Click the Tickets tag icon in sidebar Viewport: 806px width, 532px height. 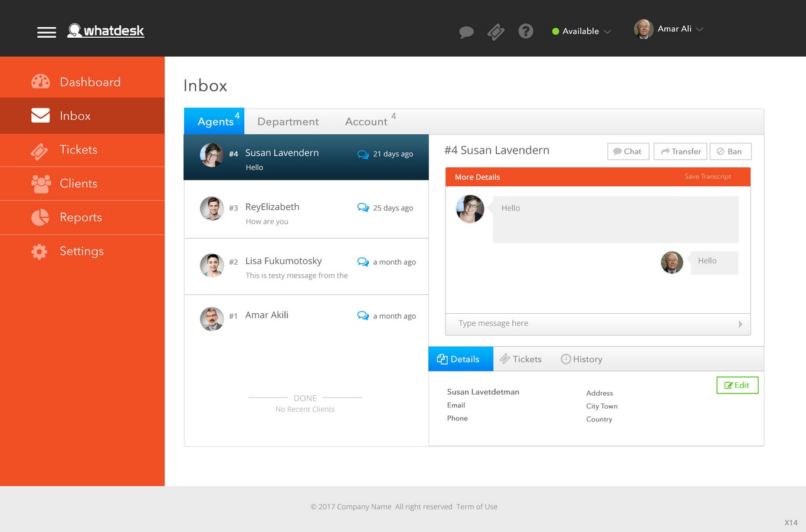click(39, 150)
